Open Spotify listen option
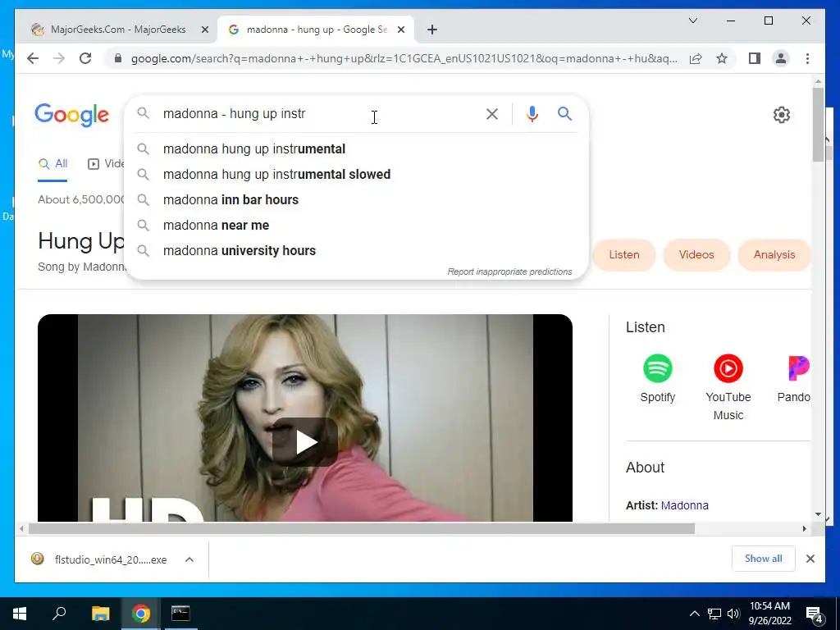Viewport: 840px width, 630px height. pyautogui.click(x=657, y=379)
